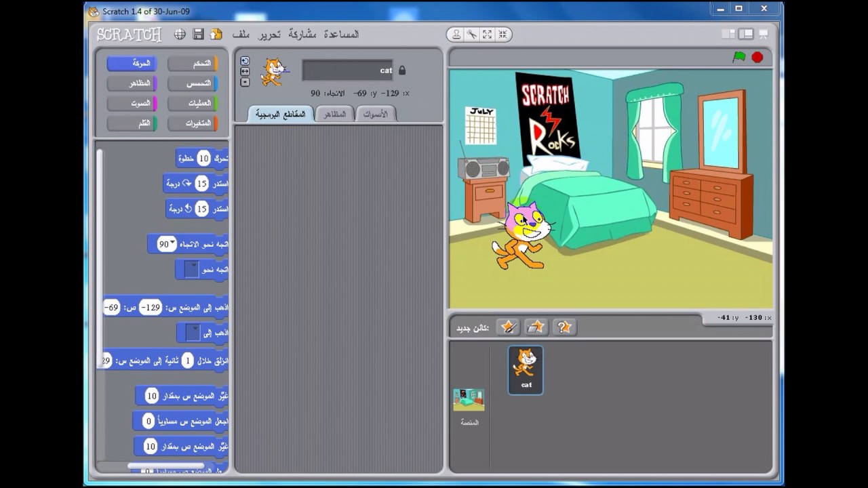Viewport: 868px width, 488px height.
Task: Click the mouse coordinates readout below the stage
Action: (744, 317)
